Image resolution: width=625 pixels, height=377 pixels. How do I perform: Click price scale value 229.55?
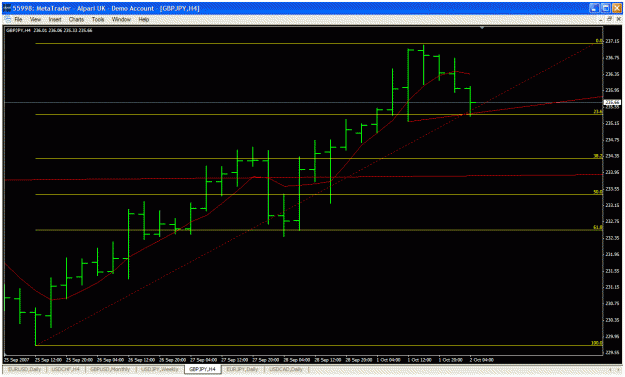[x=612, y=353]
